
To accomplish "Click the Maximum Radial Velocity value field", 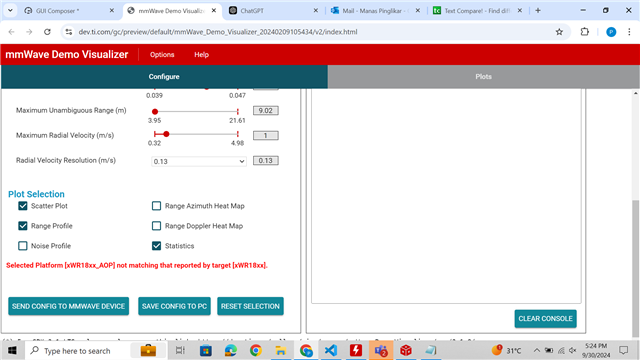I will tap(266, 136).
